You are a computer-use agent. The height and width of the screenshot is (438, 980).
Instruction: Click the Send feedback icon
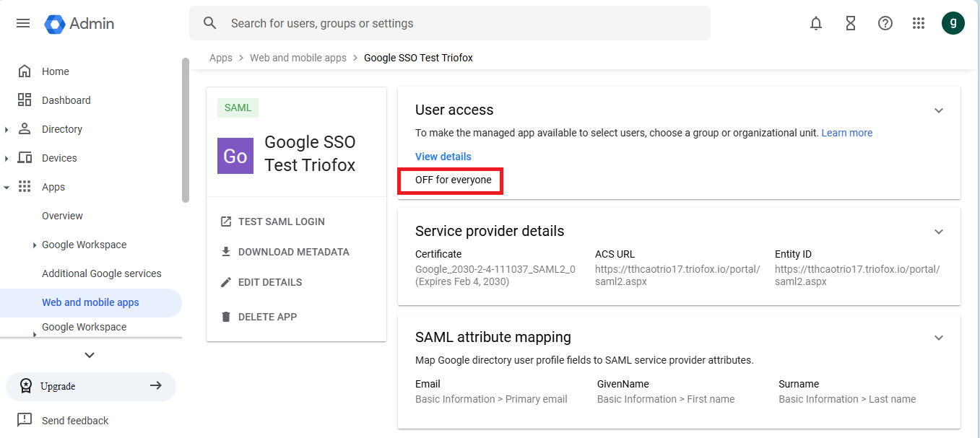[x=25, y=420]
